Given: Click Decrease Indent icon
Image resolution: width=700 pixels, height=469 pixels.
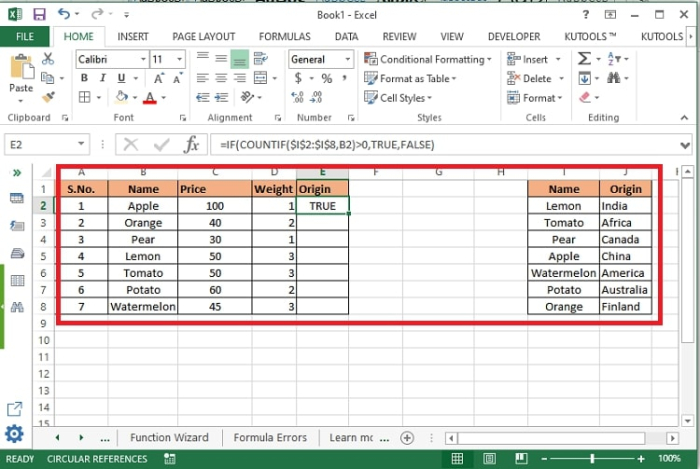Looking at the screenshot, I should click(x=203, y=97).
